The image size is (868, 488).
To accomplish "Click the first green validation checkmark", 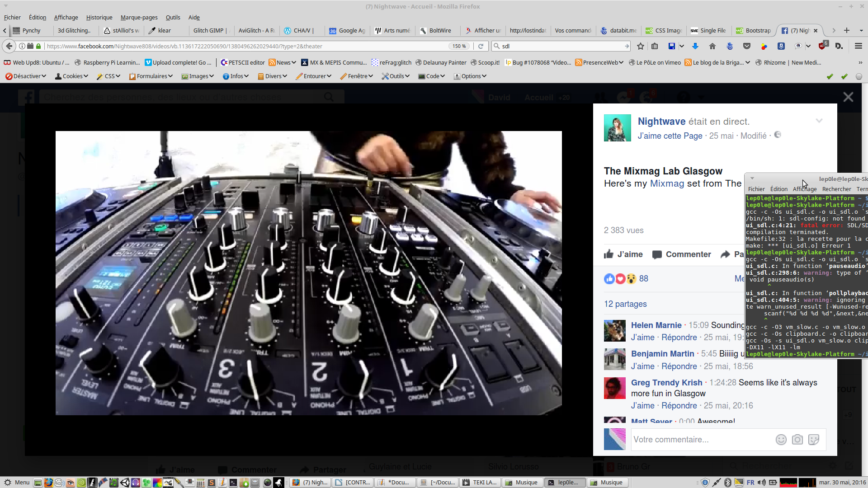I will (x=830, y=76).
